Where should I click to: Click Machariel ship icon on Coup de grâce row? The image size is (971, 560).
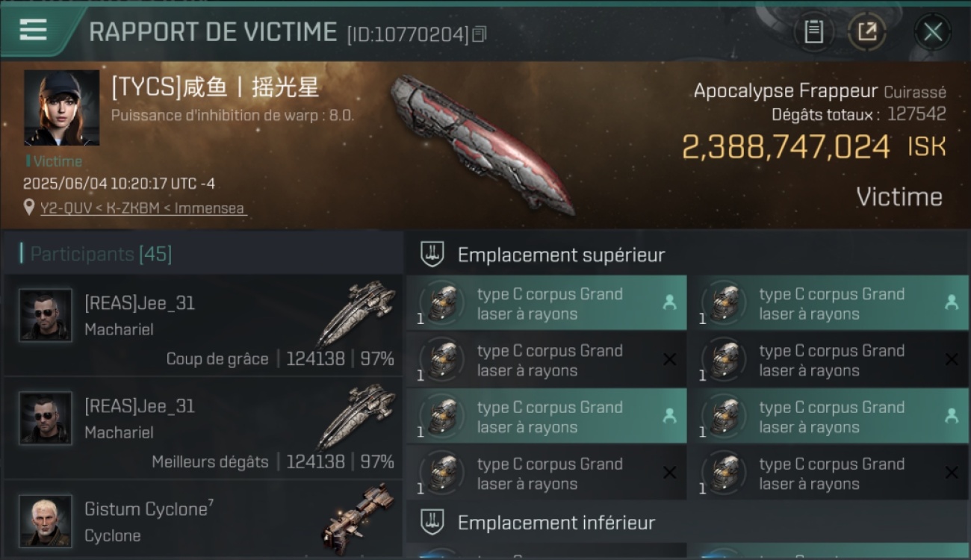[356, 312]
